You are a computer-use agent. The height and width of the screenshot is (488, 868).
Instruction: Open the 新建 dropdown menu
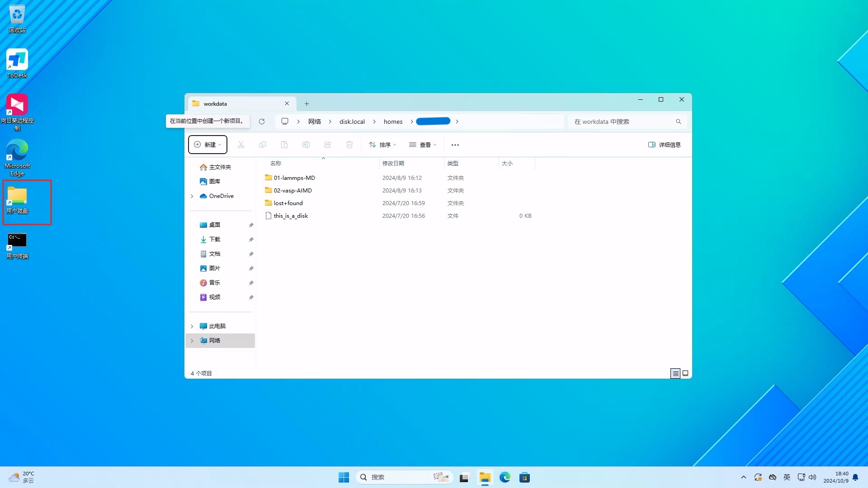208,145
